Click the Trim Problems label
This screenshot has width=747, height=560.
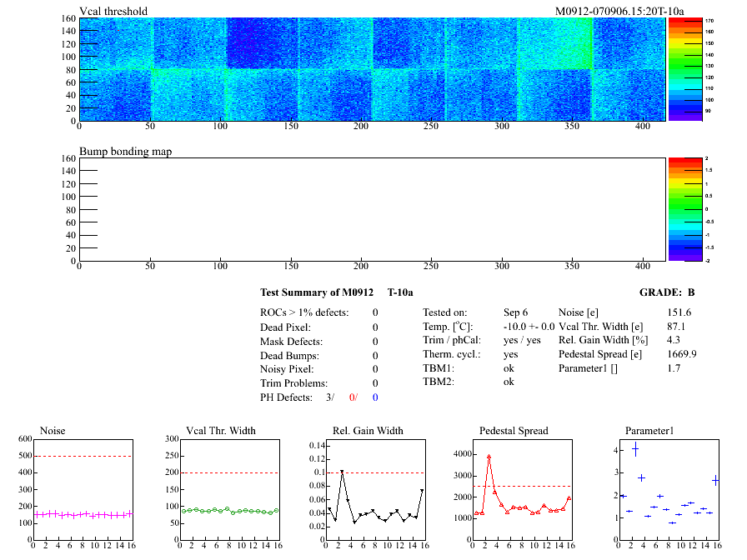point(294,383)
